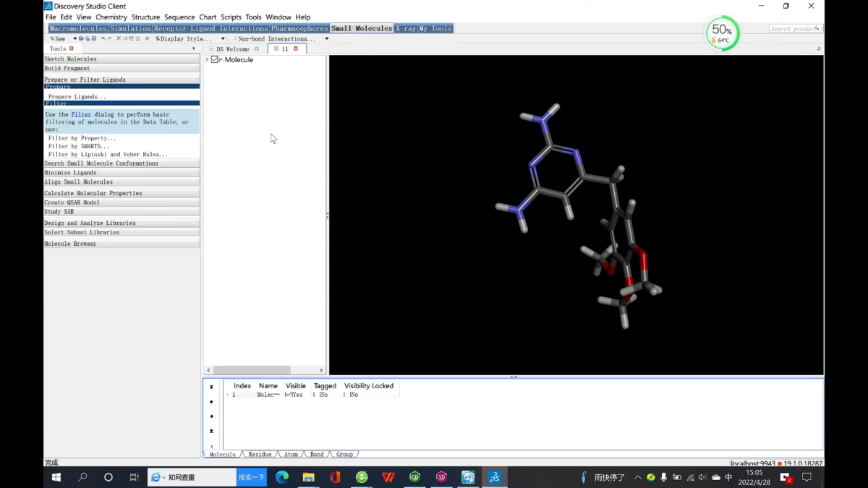Viewport: 868px width, 488px height.
Task: Open the New button dropdown arrow
Action: coord(75,39)
